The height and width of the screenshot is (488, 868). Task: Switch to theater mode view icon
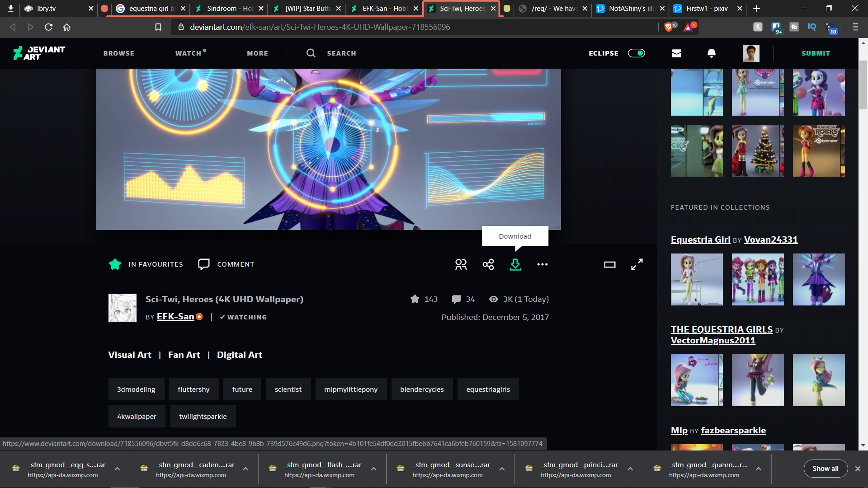click(610, 264)
